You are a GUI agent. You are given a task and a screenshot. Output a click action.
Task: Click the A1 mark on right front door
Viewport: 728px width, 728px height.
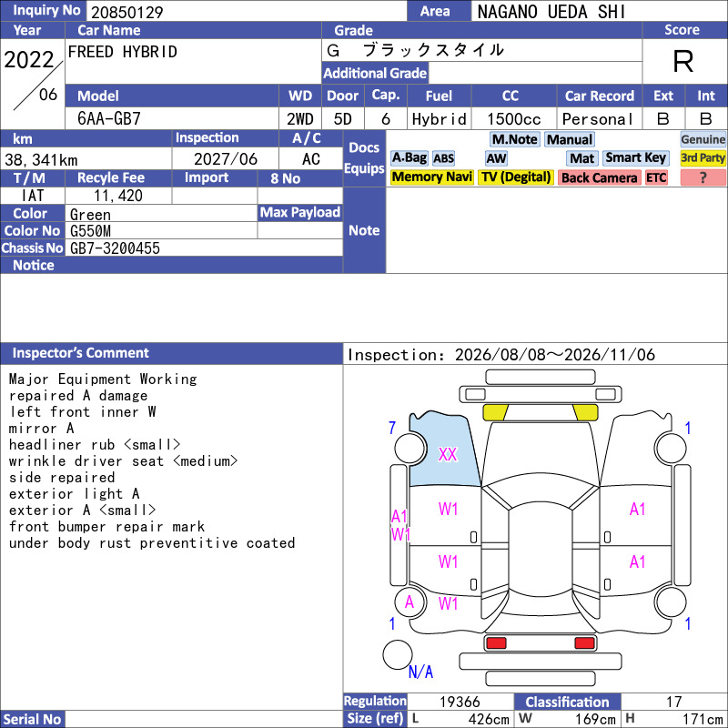(x=637, y=510)
